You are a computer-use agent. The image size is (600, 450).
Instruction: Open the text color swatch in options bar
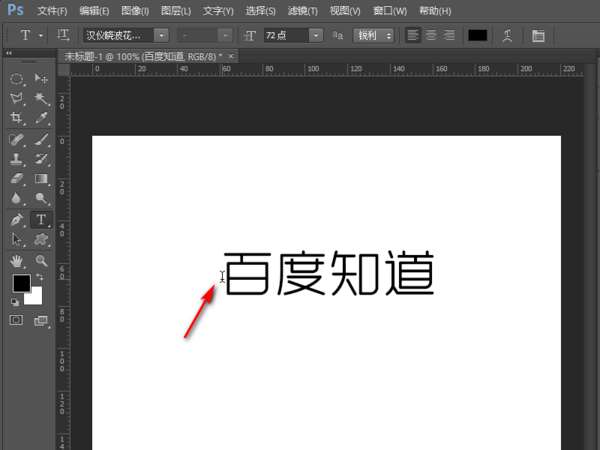(x=478, y=35)
